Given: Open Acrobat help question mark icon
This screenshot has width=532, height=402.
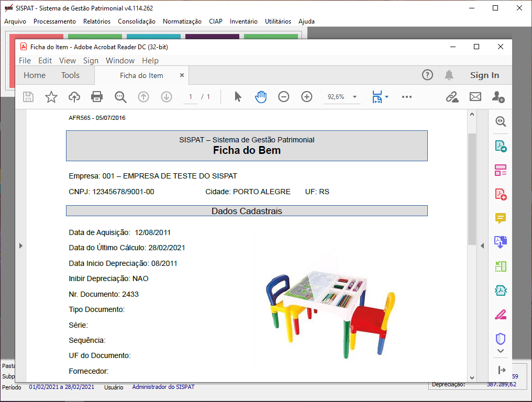Looking at the screenshot, I should (428, 75).
